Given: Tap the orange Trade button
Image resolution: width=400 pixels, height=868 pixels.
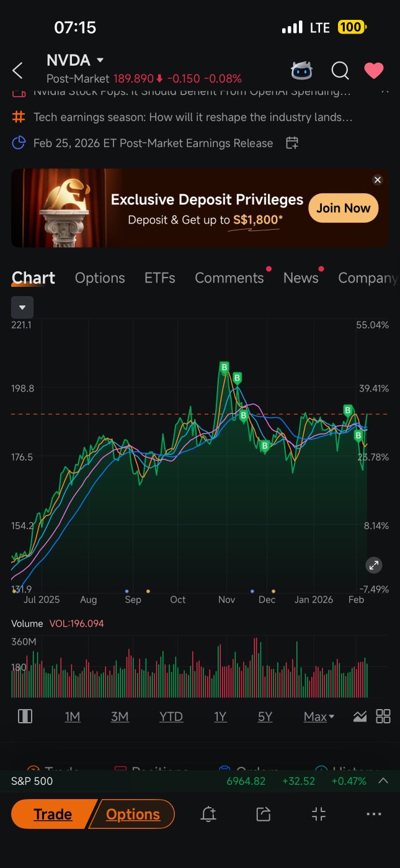Looking at the screenshot, I should coord(53,814).
